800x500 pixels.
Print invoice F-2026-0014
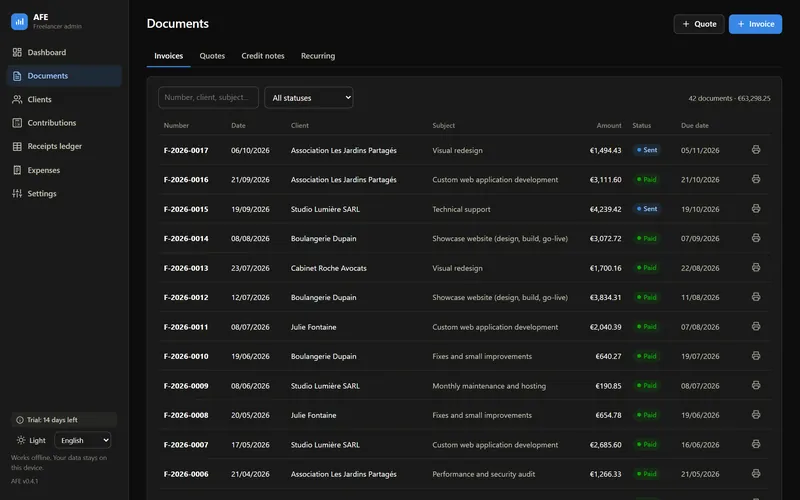coord(756,238)
